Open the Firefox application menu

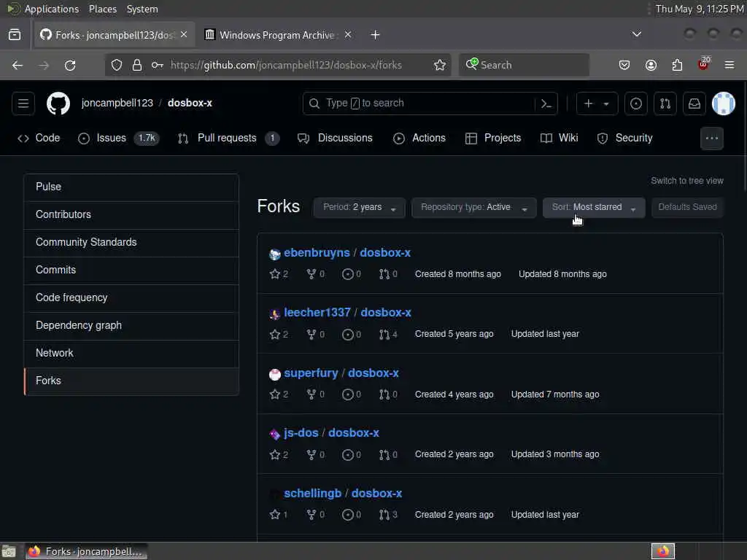click(729, 65)
